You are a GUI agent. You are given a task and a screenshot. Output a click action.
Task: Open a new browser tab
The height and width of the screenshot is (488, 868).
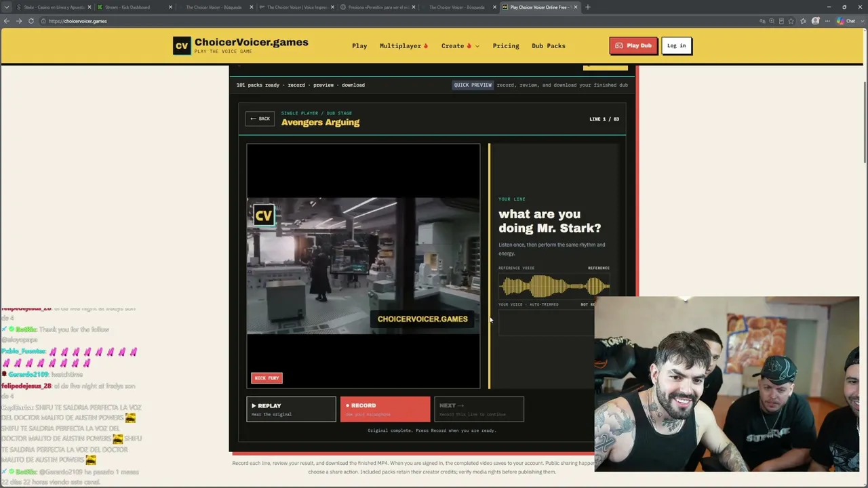point(588,7)
